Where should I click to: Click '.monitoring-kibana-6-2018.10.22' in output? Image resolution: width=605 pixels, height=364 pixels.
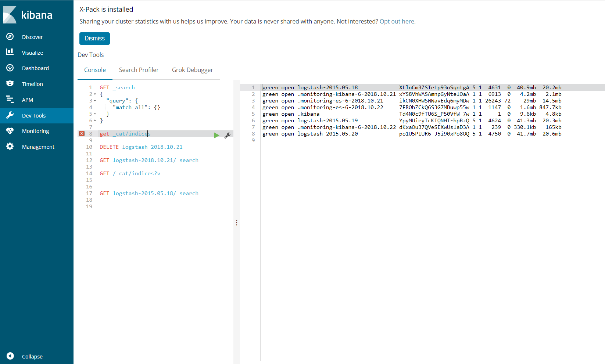point(347,127)
